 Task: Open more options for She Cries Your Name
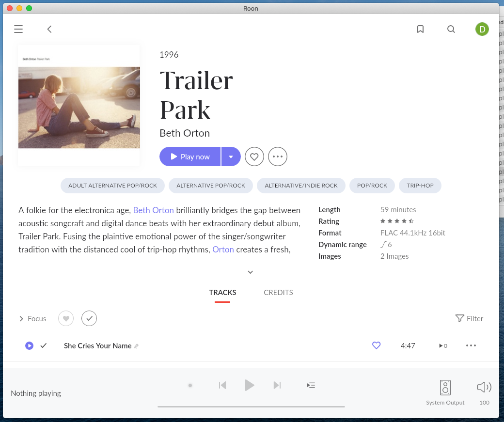coord(471,345)
